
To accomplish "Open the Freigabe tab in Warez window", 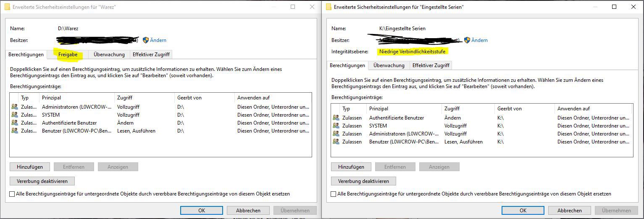I will click(x=68, y=55).
